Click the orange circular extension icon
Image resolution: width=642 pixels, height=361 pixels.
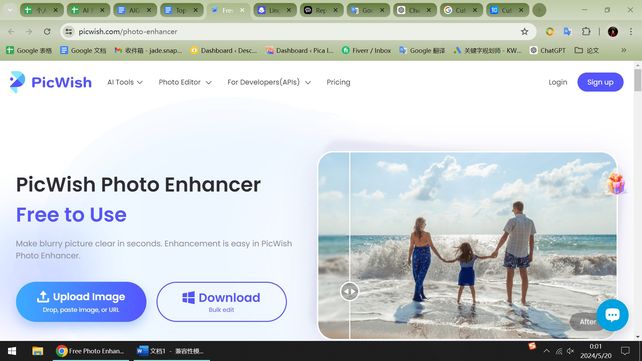tap(550, 32)
